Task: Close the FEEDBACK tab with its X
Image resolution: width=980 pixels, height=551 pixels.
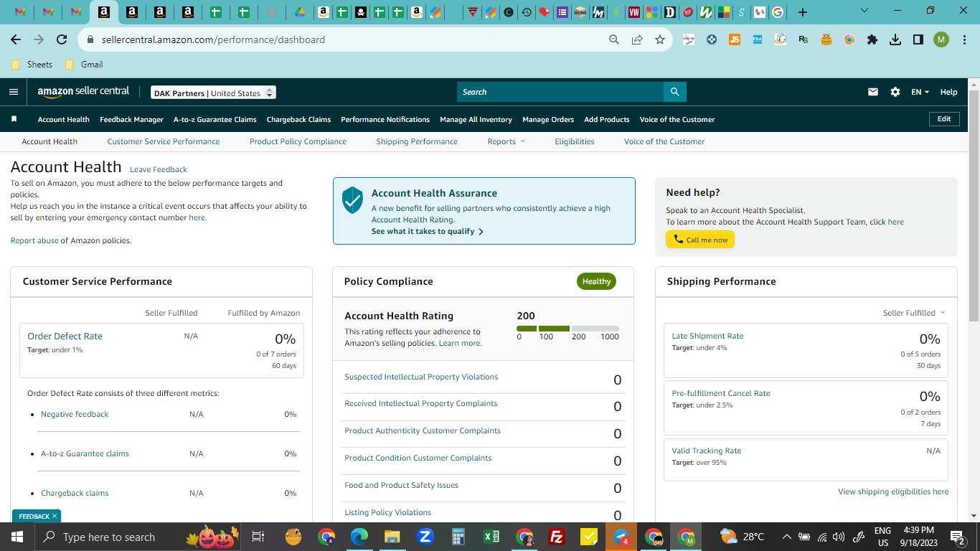Action: tap(55, 516)
